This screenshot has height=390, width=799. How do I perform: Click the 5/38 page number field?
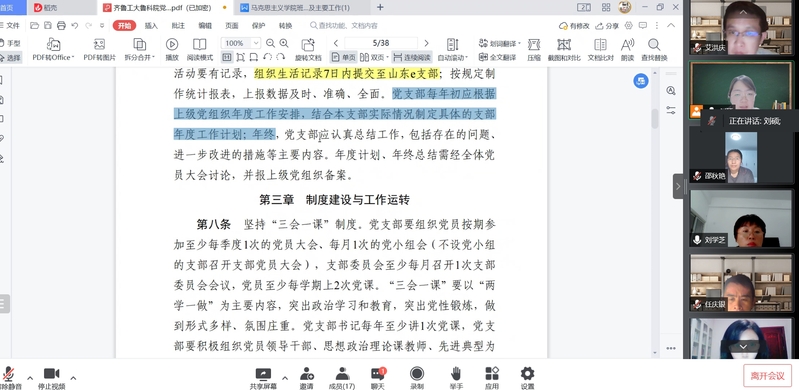pyautogui.click(x=381, y=43)
